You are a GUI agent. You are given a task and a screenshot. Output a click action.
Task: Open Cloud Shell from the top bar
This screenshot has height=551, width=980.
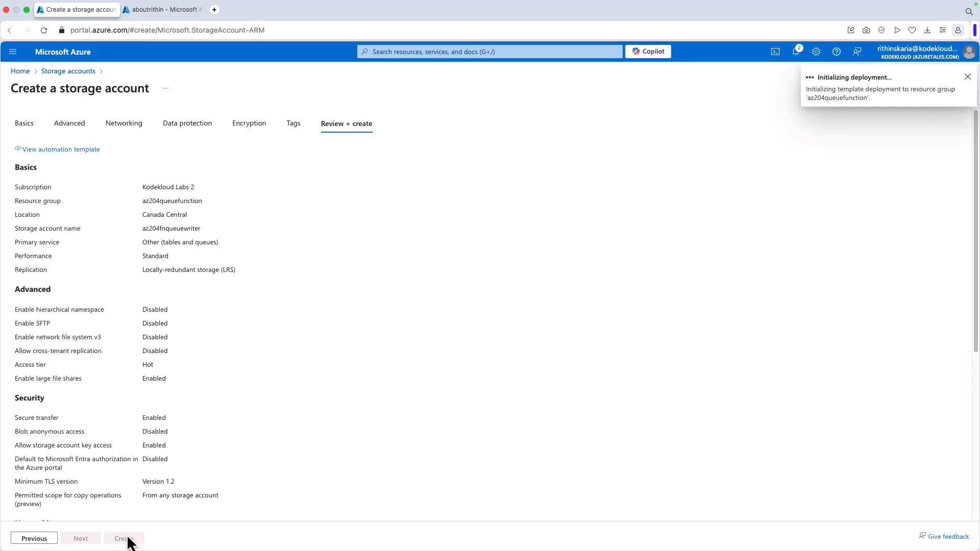point(775,52)
